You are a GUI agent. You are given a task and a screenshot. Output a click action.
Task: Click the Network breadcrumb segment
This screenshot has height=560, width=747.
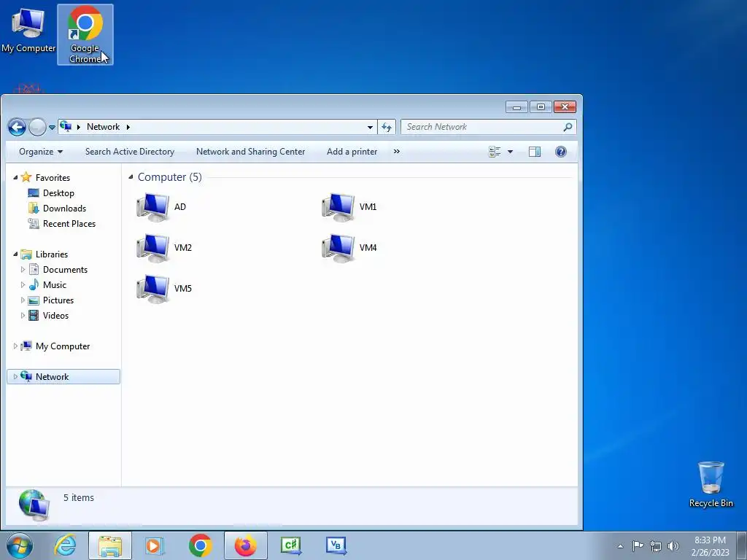tap(103, 127)
